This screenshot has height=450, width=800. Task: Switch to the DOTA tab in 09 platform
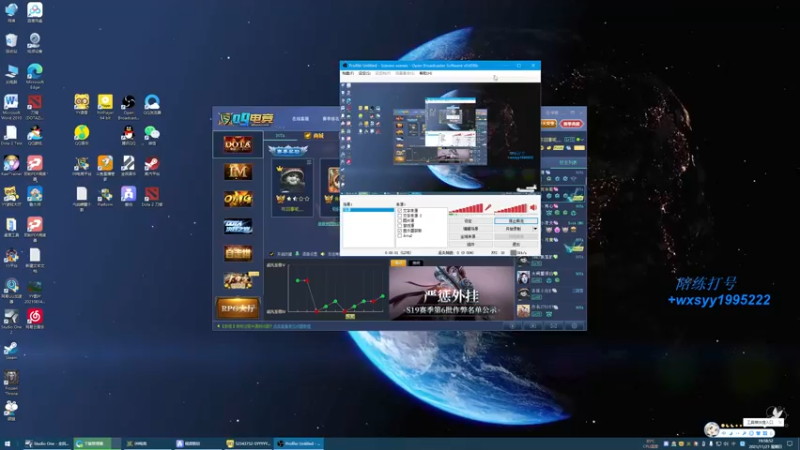(x=280, y=136)
